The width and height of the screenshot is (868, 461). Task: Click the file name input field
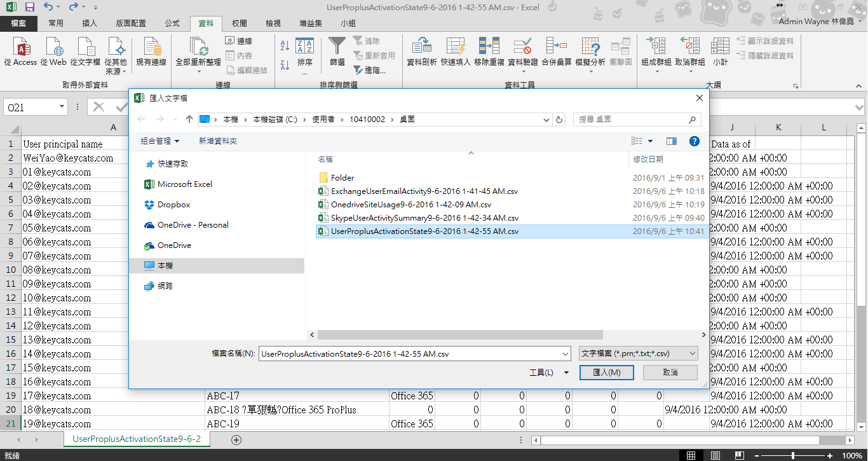click(x=410, y=354)
